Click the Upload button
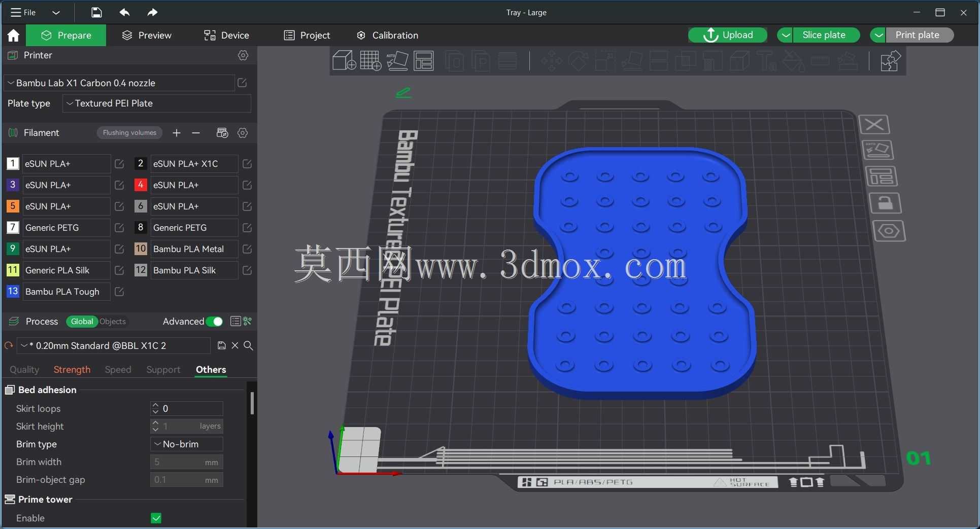Image resolution: width=980 pixels, height=529 pixels. coord(728,35)
